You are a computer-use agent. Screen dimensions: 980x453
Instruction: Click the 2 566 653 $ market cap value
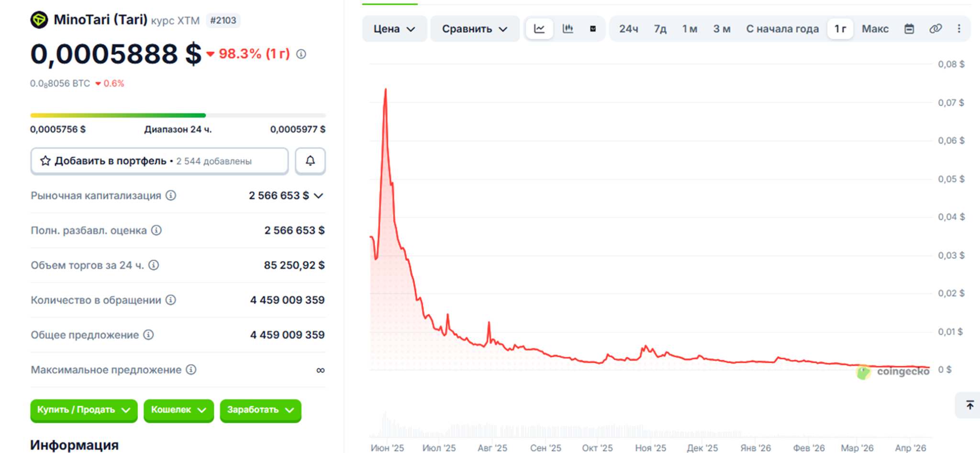tap(278, 195)
